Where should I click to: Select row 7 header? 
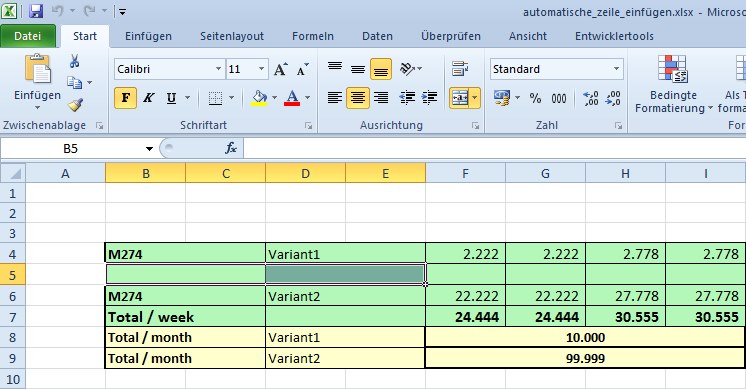click(12, 317)
